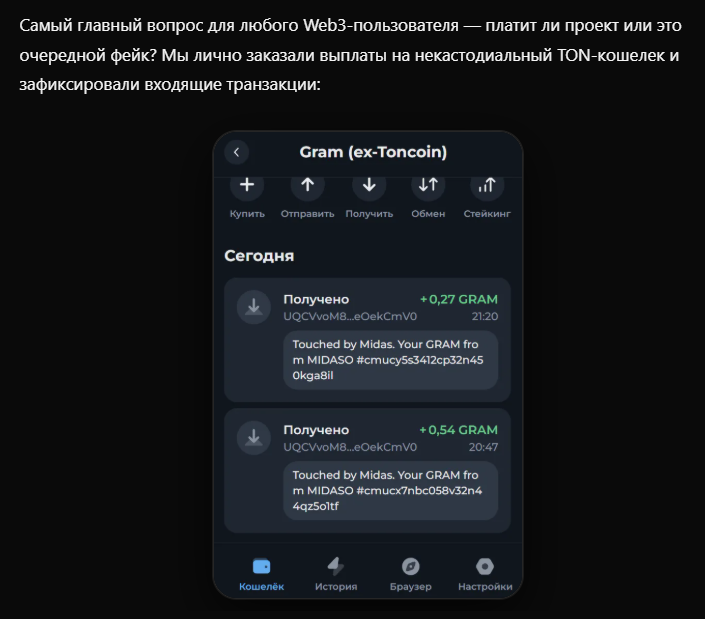705x619 pixels.
Task: Click the 20:47 transaction time
Action: (483, 447)
